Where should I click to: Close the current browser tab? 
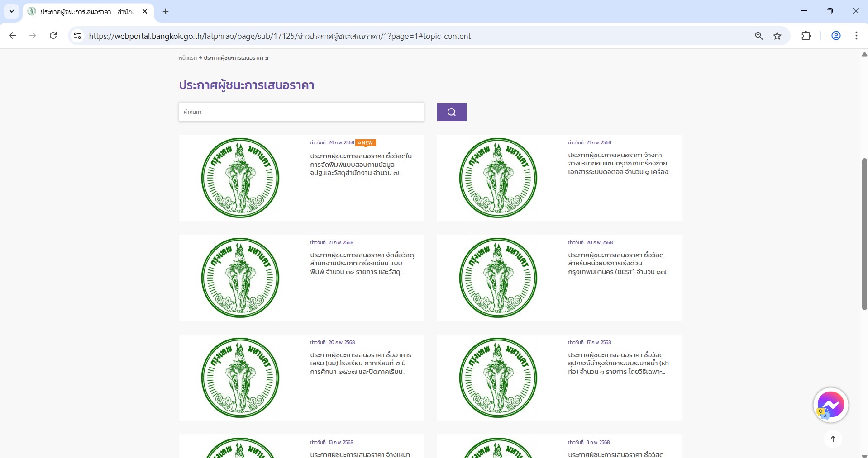pyautogui.click(x=145, y=11)
